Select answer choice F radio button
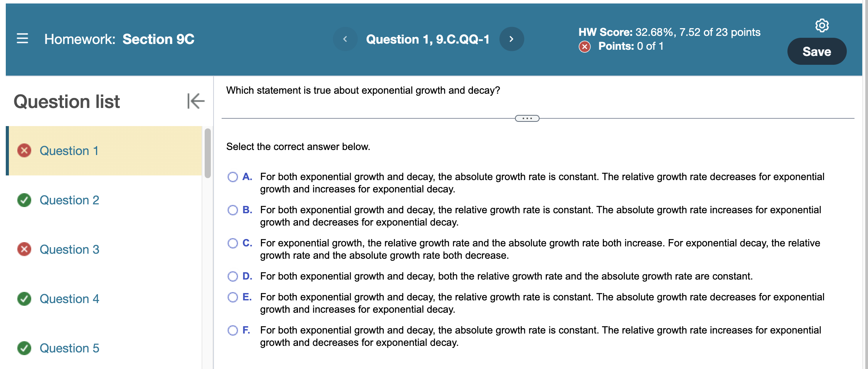The image size is (868, 369). (233, 330)
